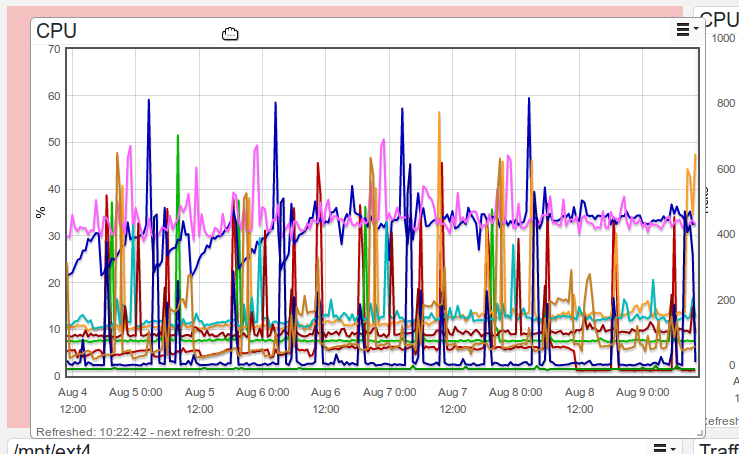Click the Aug 6 0:00 axis label
Screen dimensions: 739x454
pyautogui.click(x=263, y=392)
